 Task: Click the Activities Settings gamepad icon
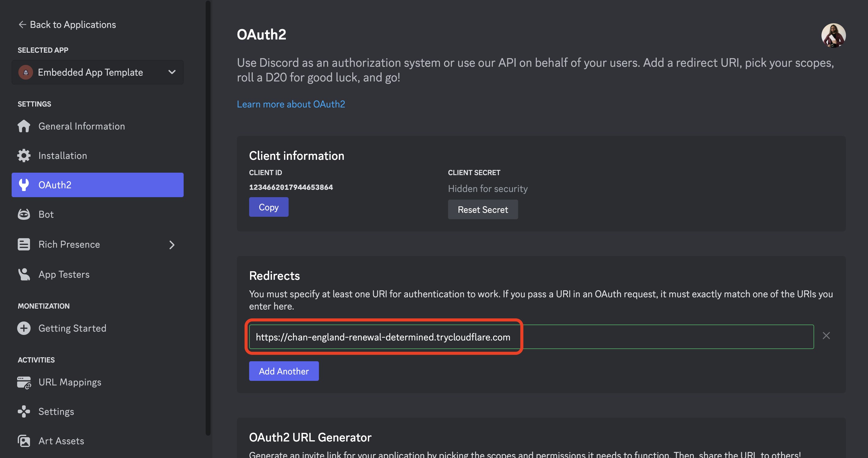24,411
